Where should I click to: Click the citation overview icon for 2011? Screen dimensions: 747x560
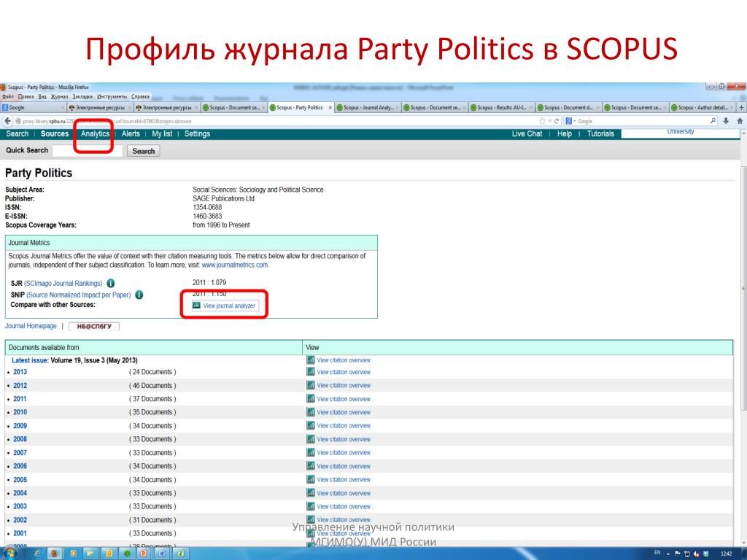pyautogui.click(x=311, y=399)
